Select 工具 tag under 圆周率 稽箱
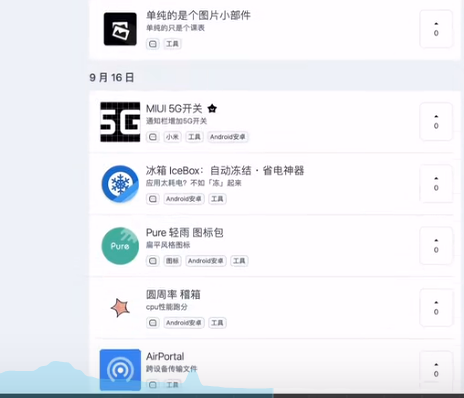Viewport: 464px width, 398px height. coord(217,323)
